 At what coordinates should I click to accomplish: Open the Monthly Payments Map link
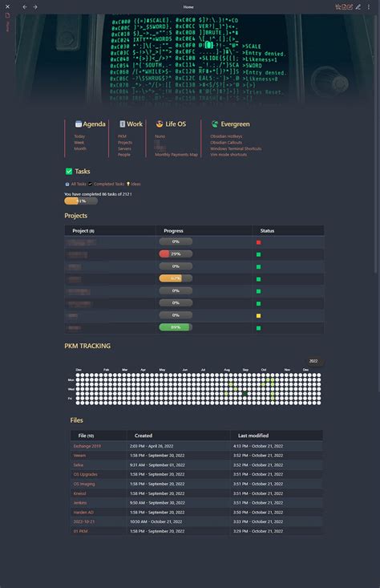coord(176,155)
